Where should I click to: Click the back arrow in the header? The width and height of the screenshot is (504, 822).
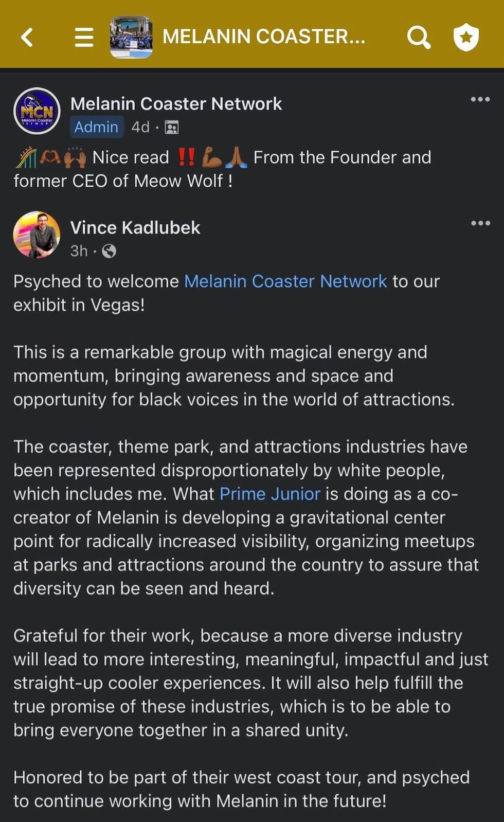tap(26, 37)
